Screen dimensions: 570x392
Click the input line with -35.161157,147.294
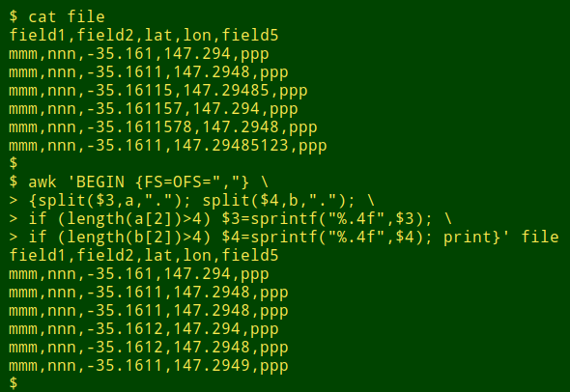154,109
